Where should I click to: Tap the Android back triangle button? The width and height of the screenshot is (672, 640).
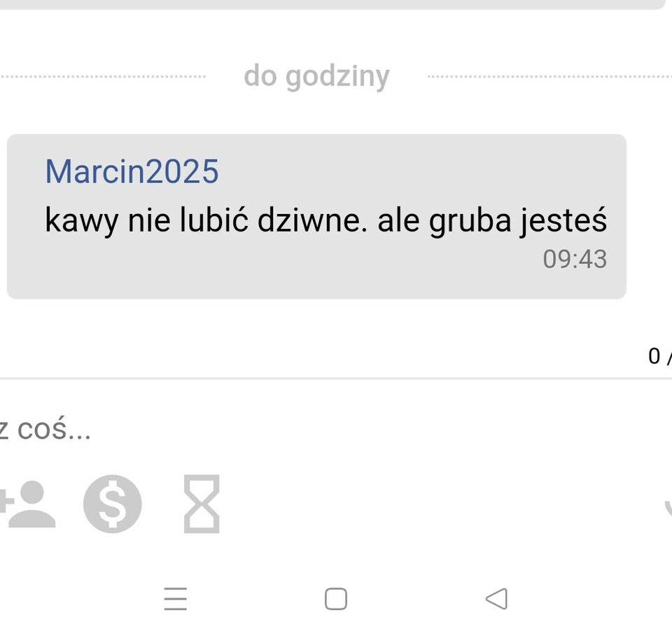point(497,599)
